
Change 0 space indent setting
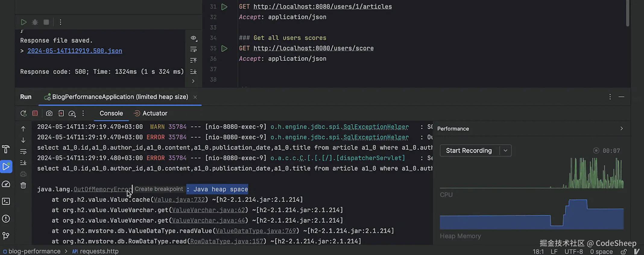pos(601,251)
